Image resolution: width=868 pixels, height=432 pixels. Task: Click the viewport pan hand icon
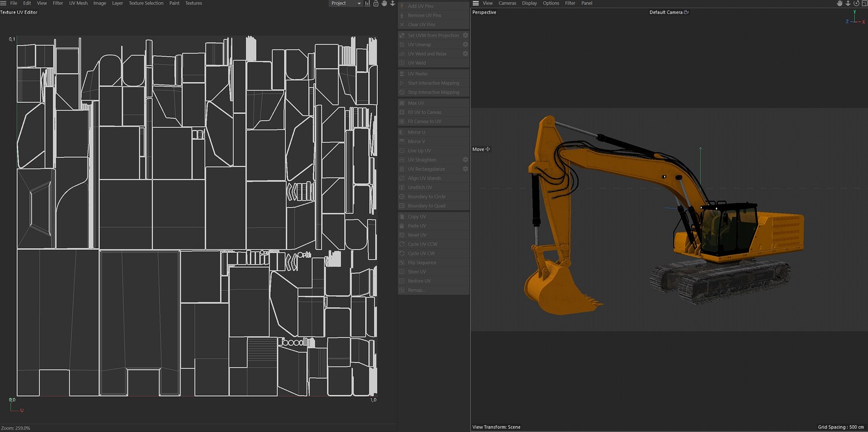pos(840,3)
